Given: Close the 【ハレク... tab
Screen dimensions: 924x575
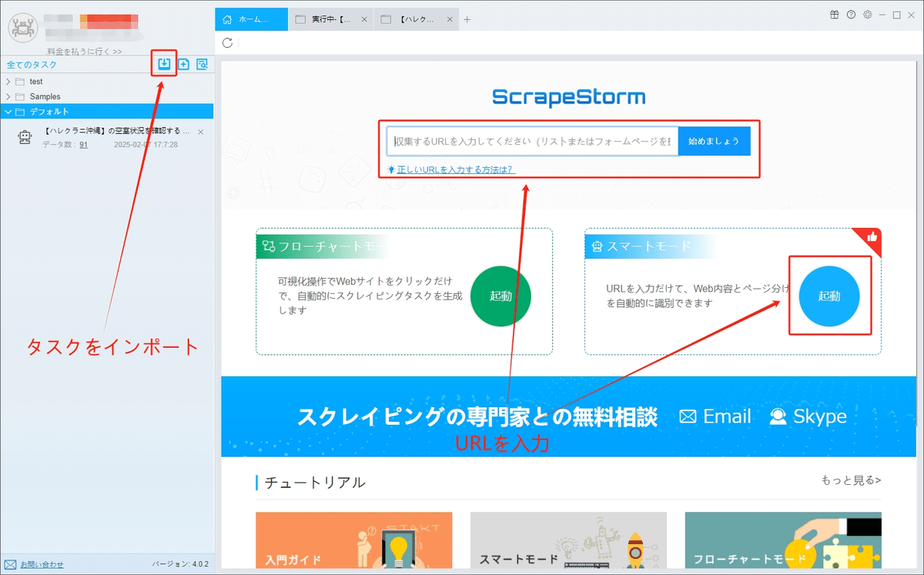Looking at the screenshot, I should (450, 20).
